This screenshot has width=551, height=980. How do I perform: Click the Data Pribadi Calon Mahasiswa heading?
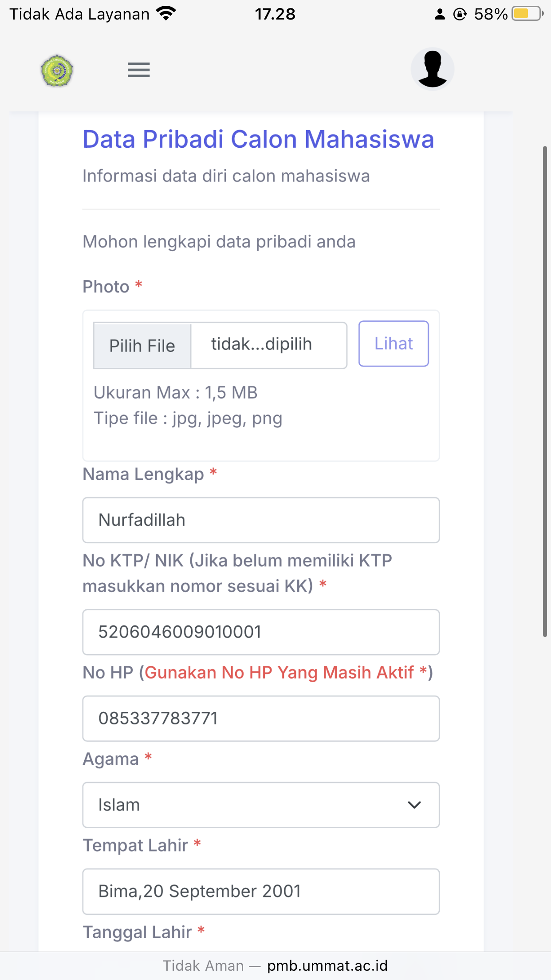[x=258, y=139]
